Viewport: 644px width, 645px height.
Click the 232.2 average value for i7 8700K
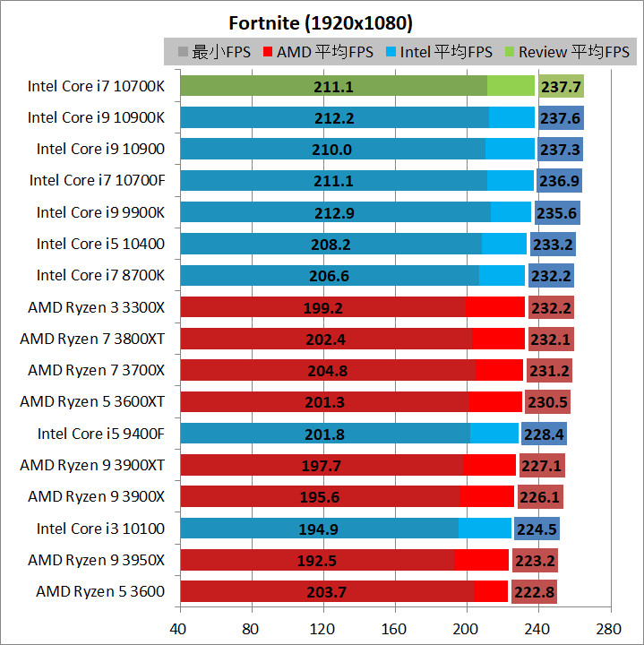pos(551,276)
